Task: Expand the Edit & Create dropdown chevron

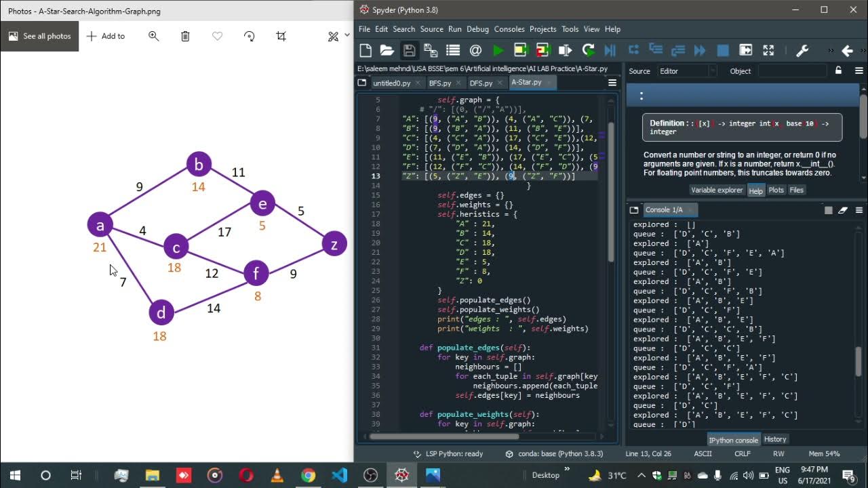Action: click(347, 35)
